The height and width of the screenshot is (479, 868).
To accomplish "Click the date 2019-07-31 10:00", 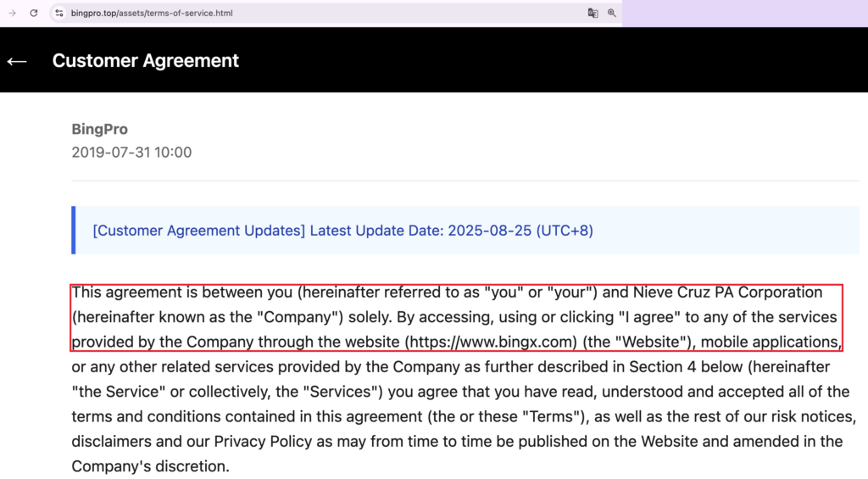I will (x=131, y=153).
